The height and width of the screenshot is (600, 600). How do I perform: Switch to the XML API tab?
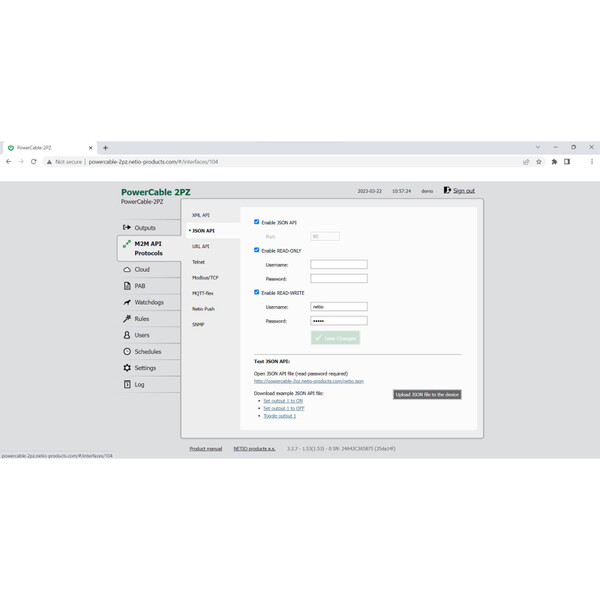[201, 215]
